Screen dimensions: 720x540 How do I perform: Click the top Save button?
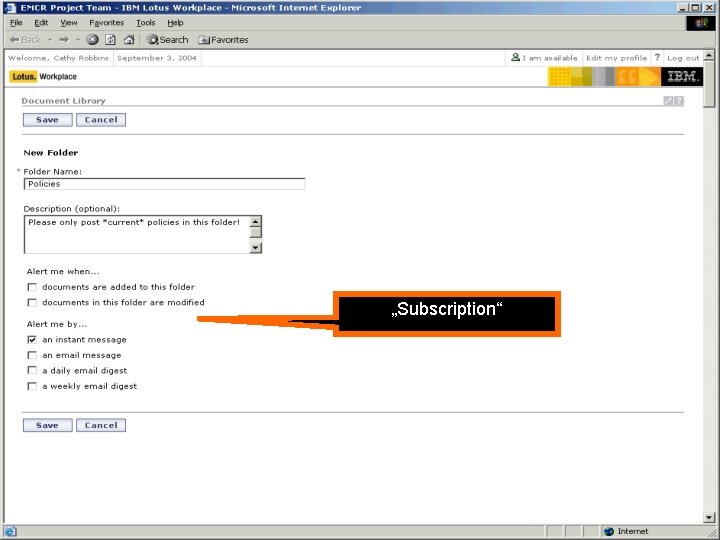48,120
